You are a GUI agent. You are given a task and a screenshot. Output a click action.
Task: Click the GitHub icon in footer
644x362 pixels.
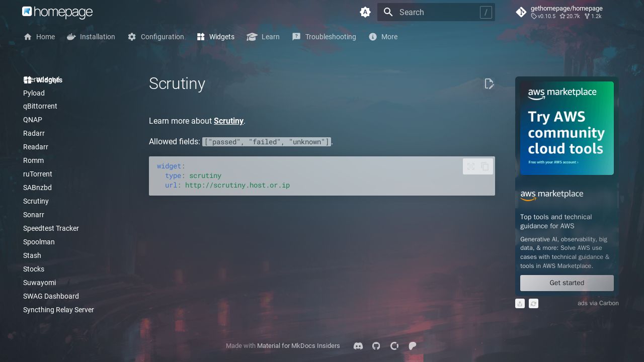pos(376,346)
